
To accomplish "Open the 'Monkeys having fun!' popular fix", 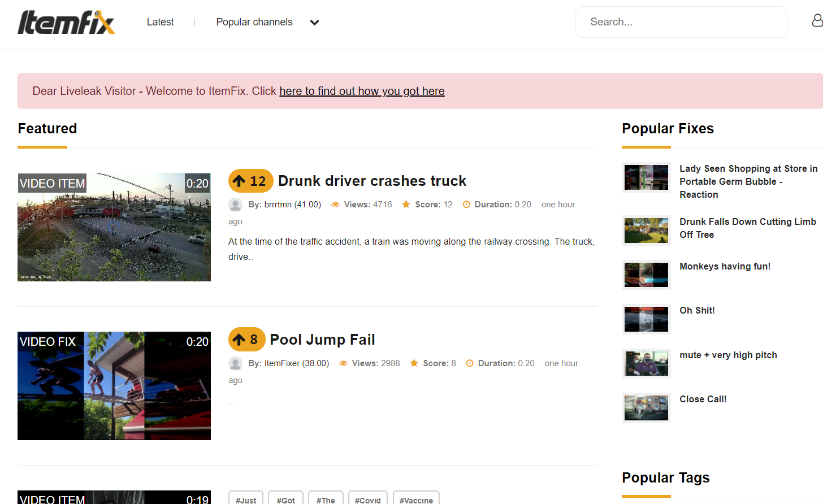I will pyautogui.click(x=725, y=266).
